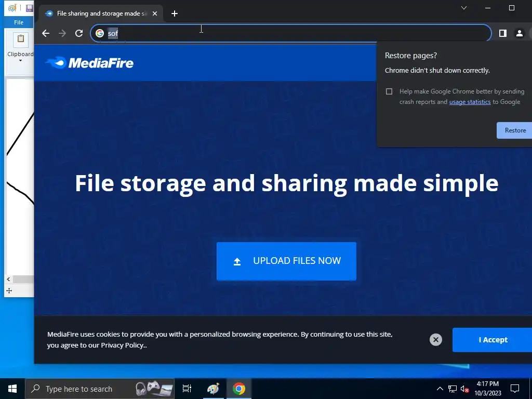Maximize the Chrome window

coord(512,8)
